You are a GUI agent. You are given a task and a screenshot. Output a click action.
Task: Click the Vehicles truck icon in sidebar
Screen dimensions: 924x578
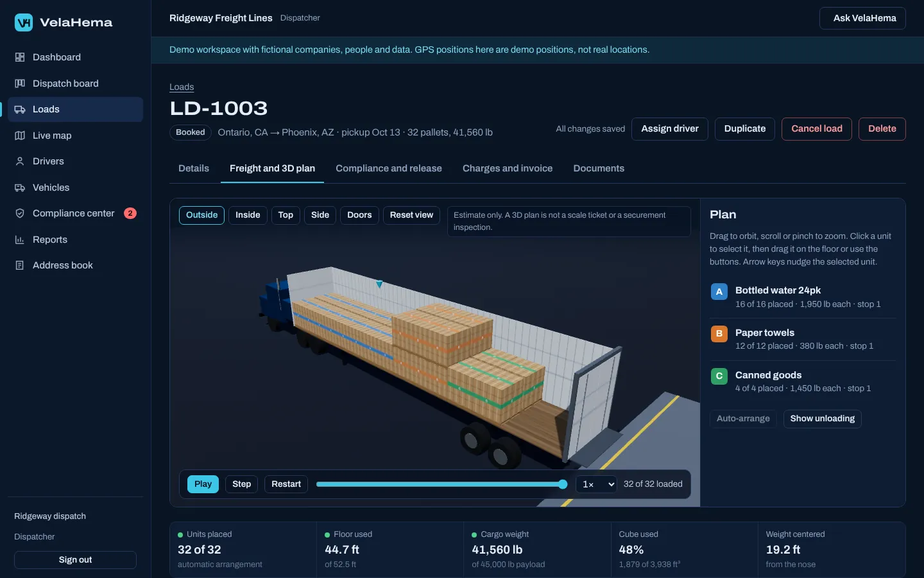(20, 188)
